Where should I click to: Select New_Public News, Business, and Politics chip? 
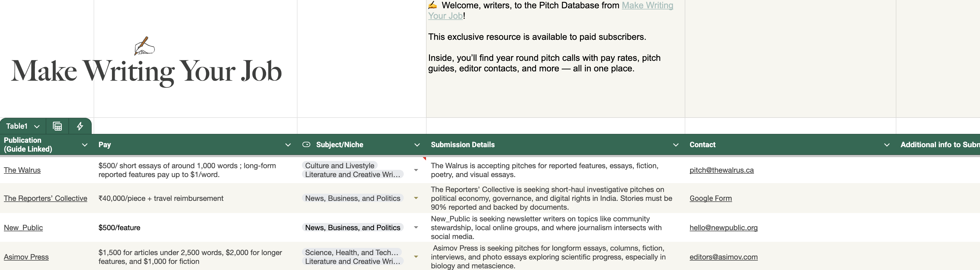[x=352, y=227]
